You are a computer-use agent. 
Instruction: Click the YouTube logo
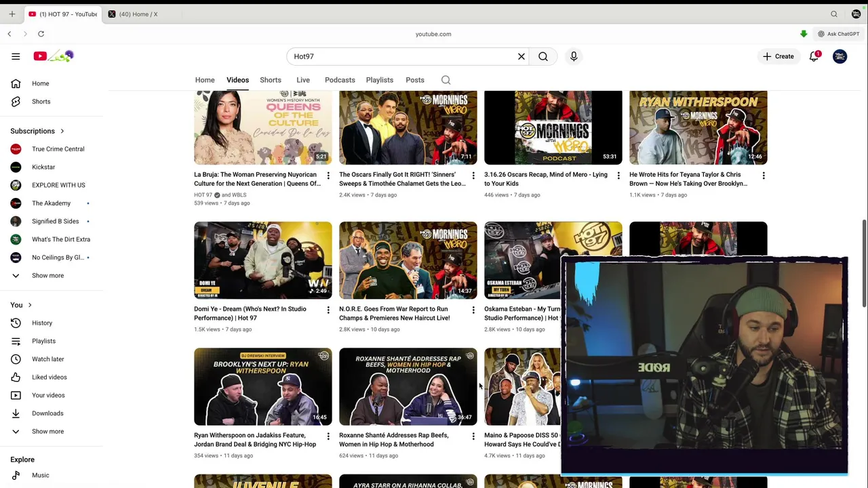pos(53,56)
